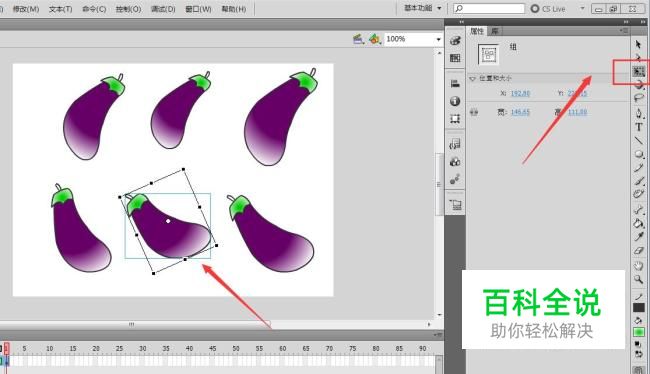Open the Project panel icon
This screenshot has height=374, width=650.
(x=455, y=204)
